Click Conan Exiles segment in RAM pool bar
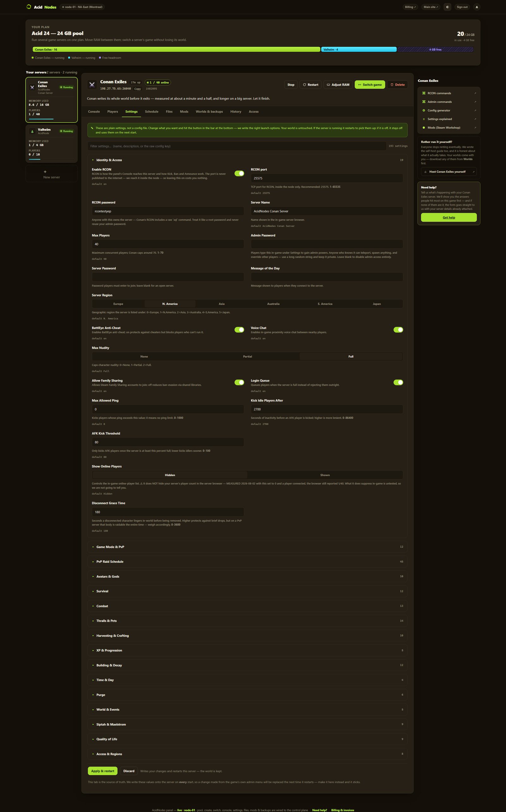This screenshot has width=506, height=812. click(176, 50)
